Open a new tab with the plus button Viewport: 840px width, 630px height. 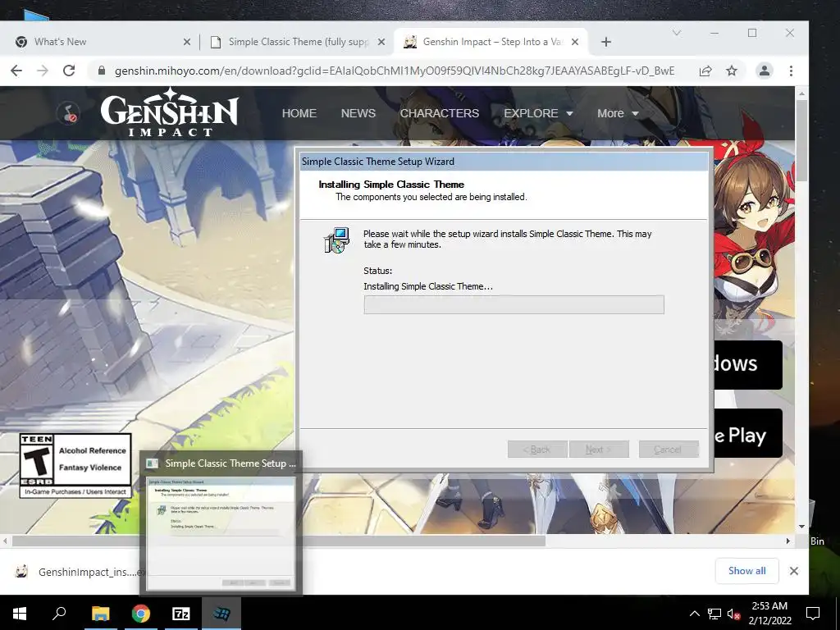606,42
